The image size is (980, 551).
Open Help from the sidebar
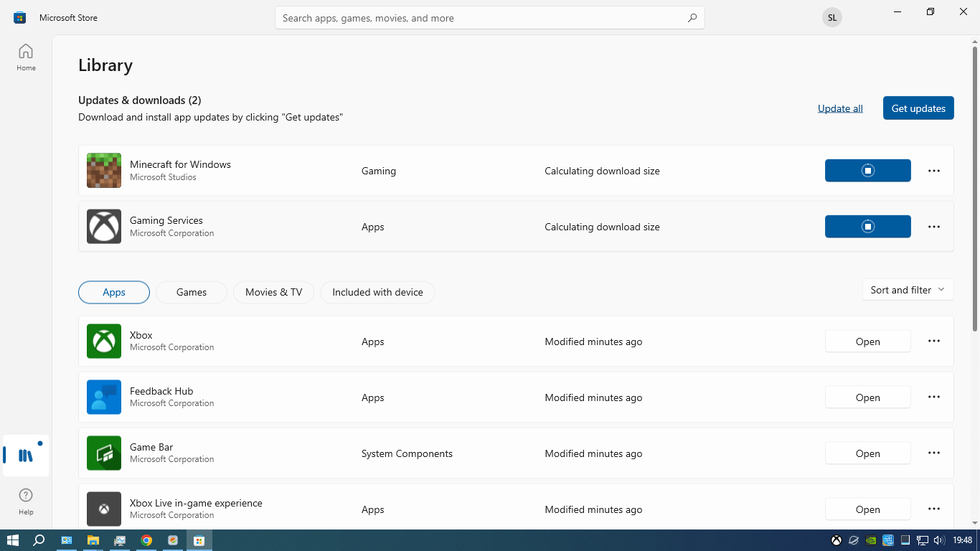tap(26, 501)
